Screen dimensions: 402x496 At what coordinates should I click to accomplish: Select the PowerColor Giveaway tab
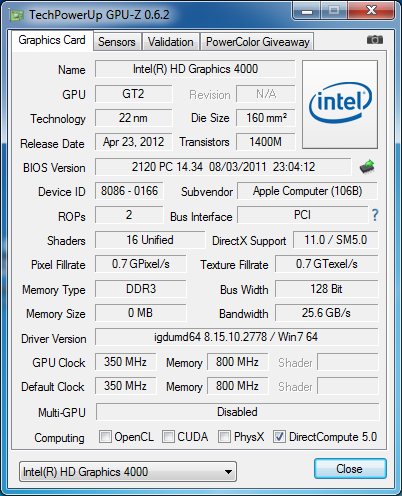[258, 42]
